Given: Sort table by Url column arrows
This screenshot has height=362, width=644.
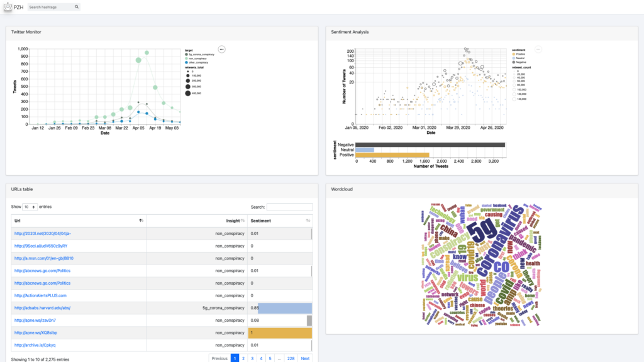Looking at the screenshot, I should click(141, 221).
